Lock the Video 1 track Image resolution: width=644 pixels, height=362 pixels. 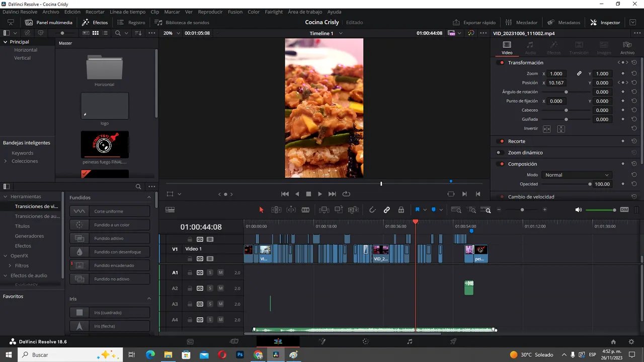pyautogui.click(x=190, y=259)
